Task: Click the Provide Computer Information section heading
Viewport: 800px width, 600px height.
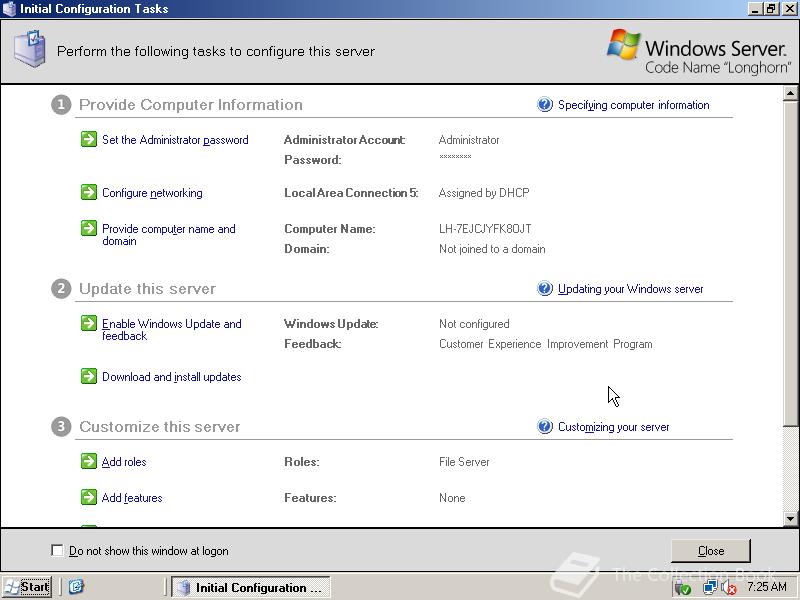Action: coord(191,105)
